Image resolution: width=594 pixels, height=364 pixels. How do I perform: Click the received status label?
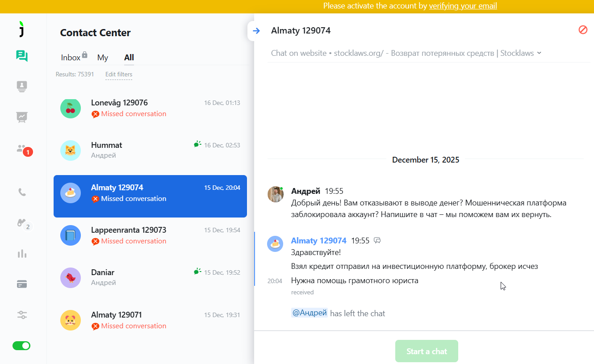pyautogui.click(x=302, y=292)
